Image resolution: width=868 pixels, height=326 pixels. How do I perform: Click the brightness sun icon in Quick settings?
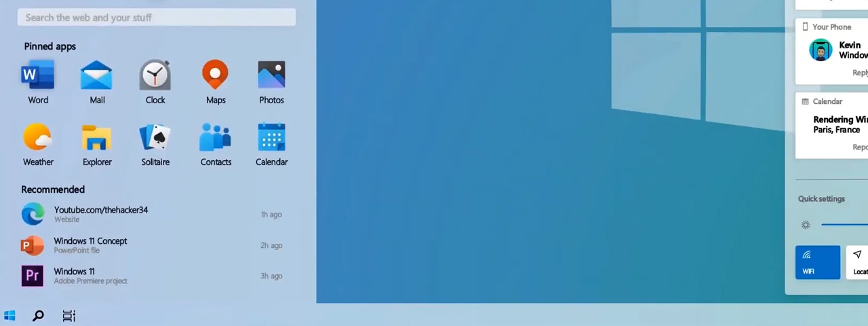click(806, 225)
